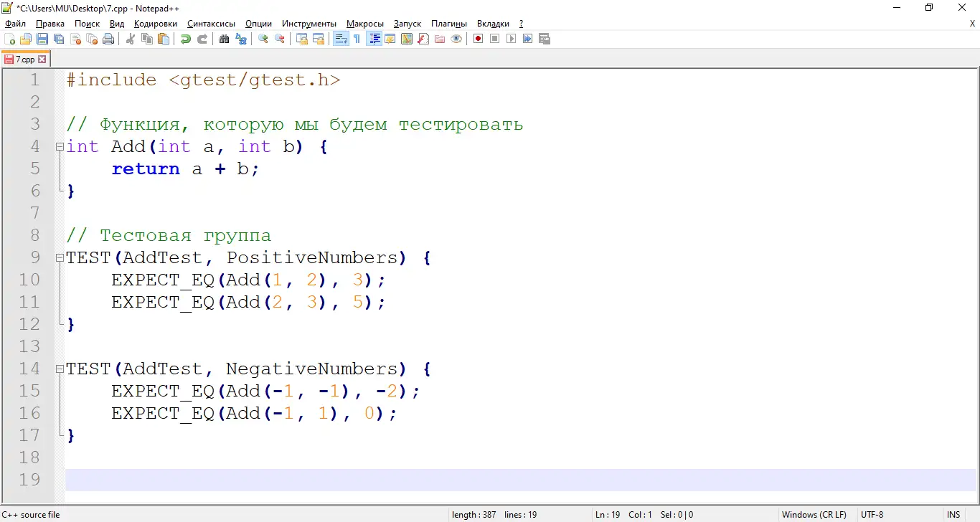Toggle the indent guide toolbar icon
Screen dimensions: 980x522
pos(374,39)
